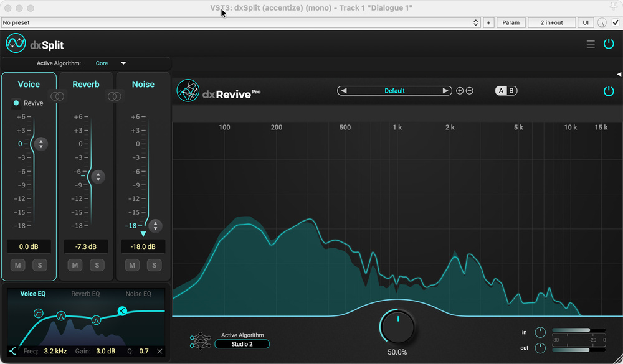
Task: Toggle the dxSplit main power button
Action: point(609,44)
